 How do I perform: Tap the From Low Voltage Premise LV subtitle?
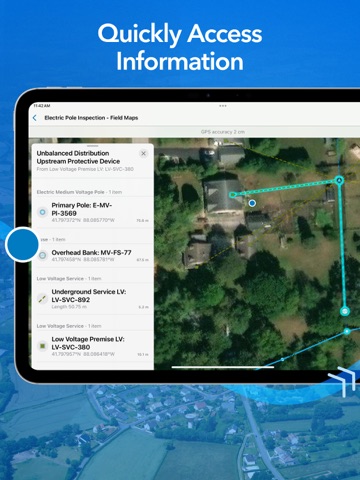[x=85, y=169]
